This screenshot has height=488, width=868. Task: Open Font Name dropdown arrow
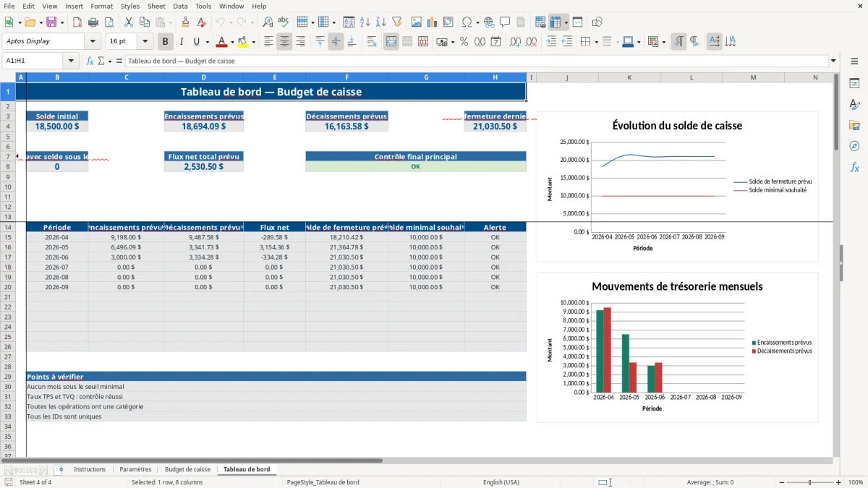pyautogui.click(x=93, y=42)
